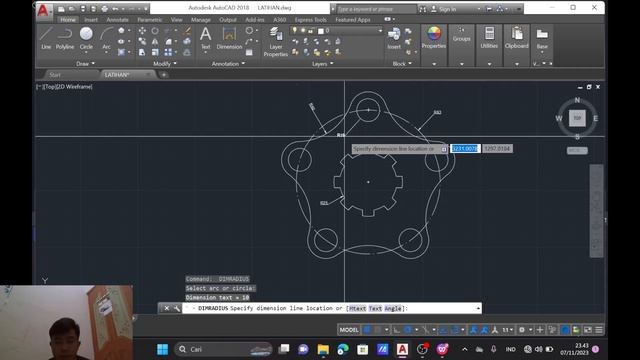The width and height of the screenshot is (640, 360).
Task: Click the Mirror tool in Modify panel
Action: point(155,41)
